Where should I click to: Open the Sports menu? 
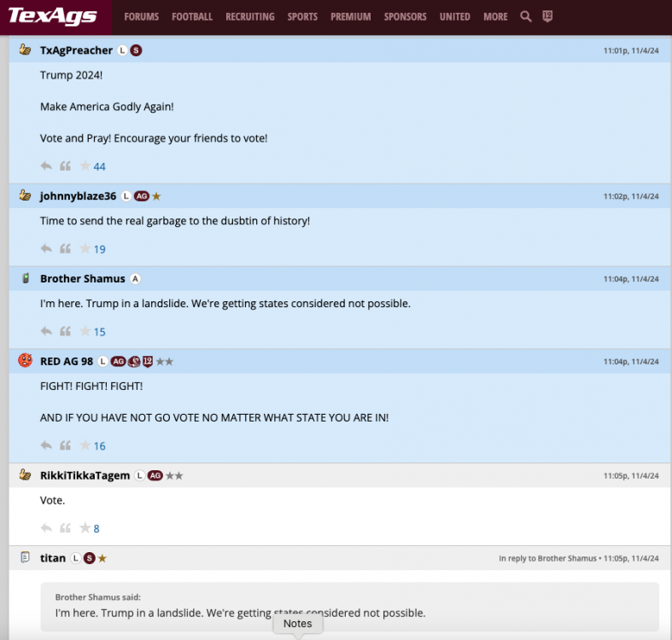[x=302, y=17]
